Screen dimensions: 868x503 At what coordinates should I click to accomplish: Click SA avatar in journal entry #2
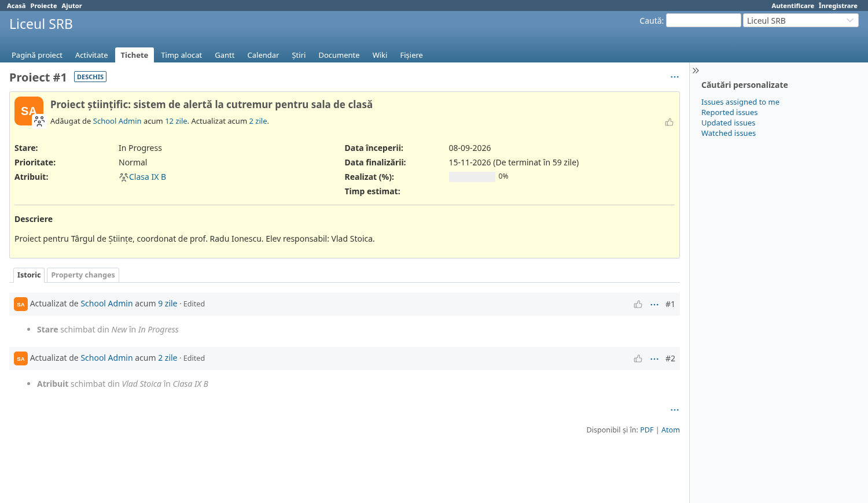21,358
